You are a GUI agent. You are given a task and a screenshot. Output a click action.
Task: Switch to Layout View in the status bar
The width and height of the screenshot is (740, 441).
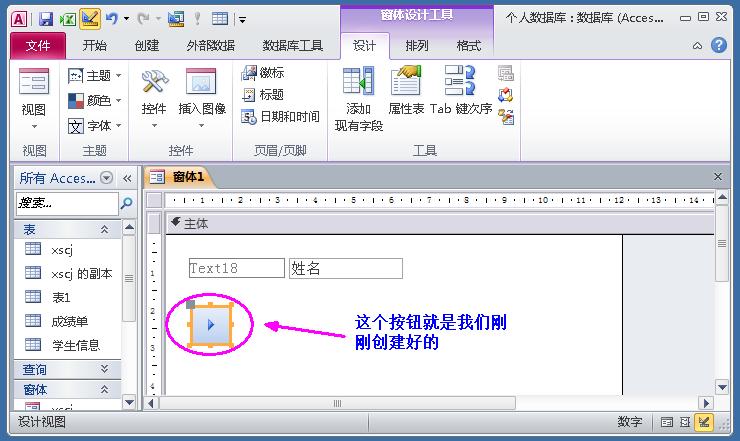(685, 422)
